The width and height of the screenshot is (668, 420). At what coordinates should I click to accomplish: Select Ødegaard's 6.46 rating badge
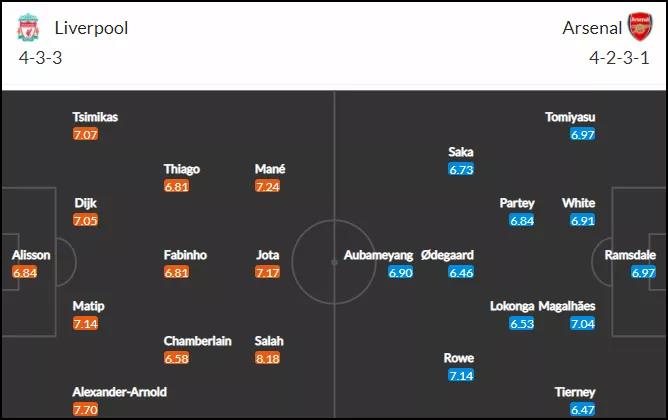click(461, 272)
